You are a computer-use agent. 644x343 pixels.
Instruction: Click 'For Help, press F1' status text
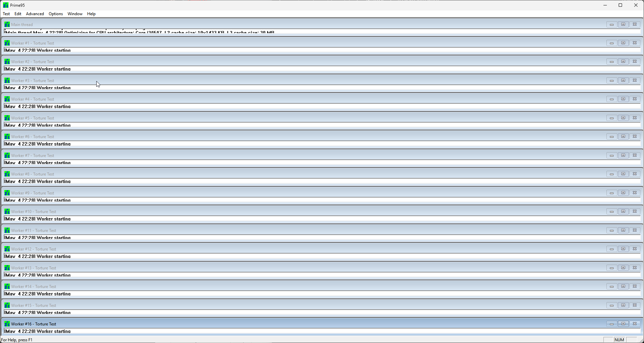coord(17,340)
